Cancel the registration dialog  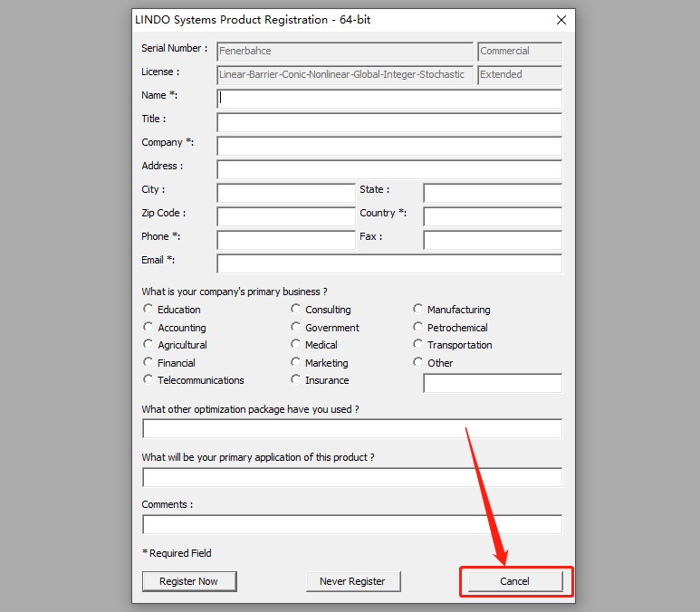point(514,581)
